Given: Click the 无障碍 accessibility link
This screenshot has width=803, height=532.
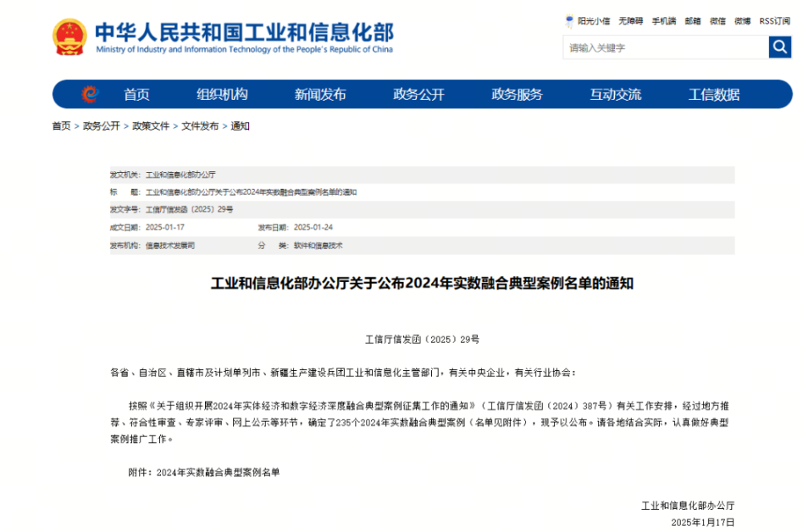Looking at the screenshot, I should (630, 20).
